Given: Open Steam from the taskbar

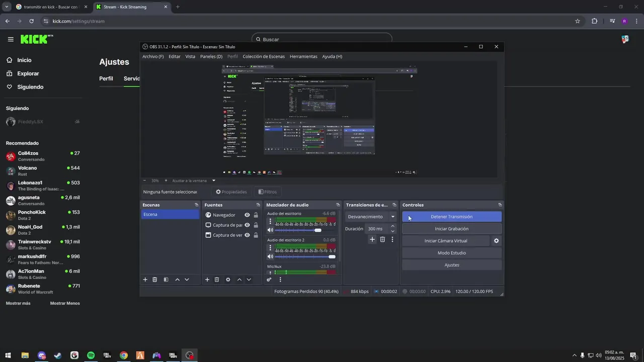Looking at the screenshot, I should point(58,355).
